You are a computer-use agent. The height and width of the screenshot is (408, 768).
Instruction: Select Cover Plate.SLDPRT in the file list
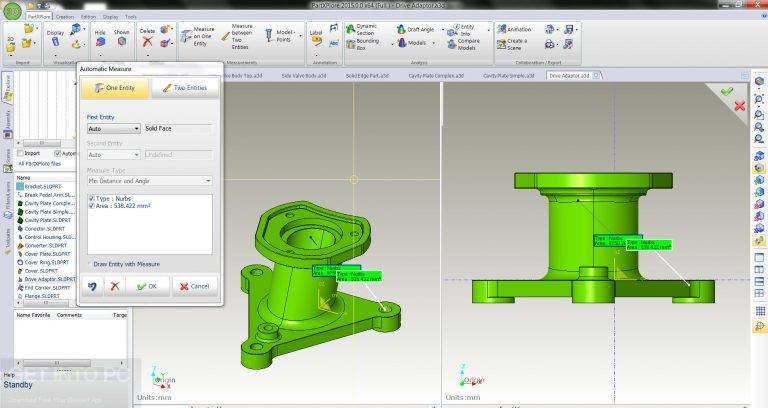47,254
